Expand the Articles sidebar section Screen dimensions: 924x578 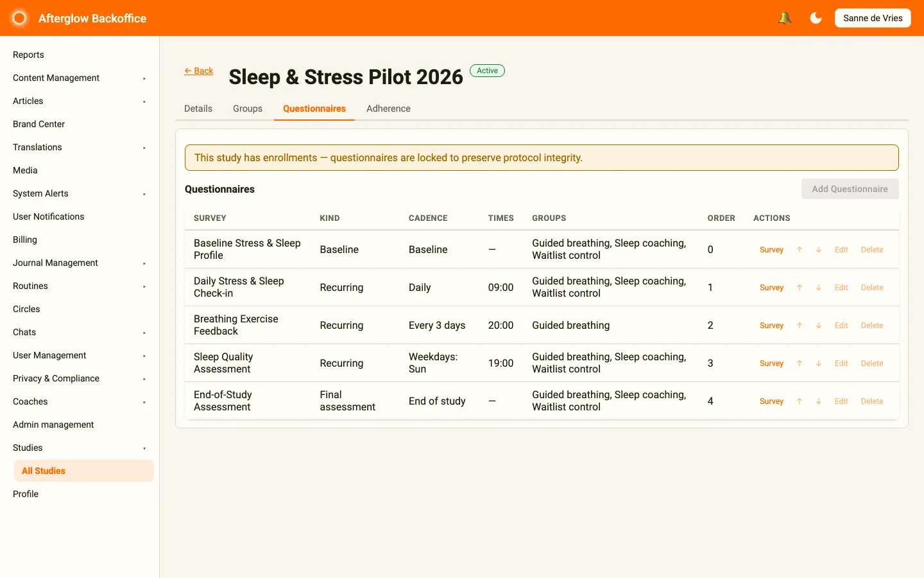tap(80, 101)
